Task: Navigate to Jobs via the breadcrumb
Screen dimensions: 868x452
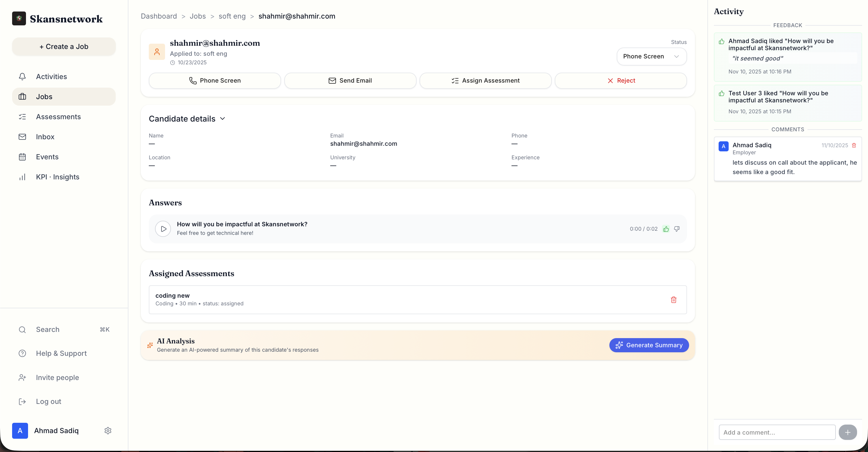Action: click(198, 16)
